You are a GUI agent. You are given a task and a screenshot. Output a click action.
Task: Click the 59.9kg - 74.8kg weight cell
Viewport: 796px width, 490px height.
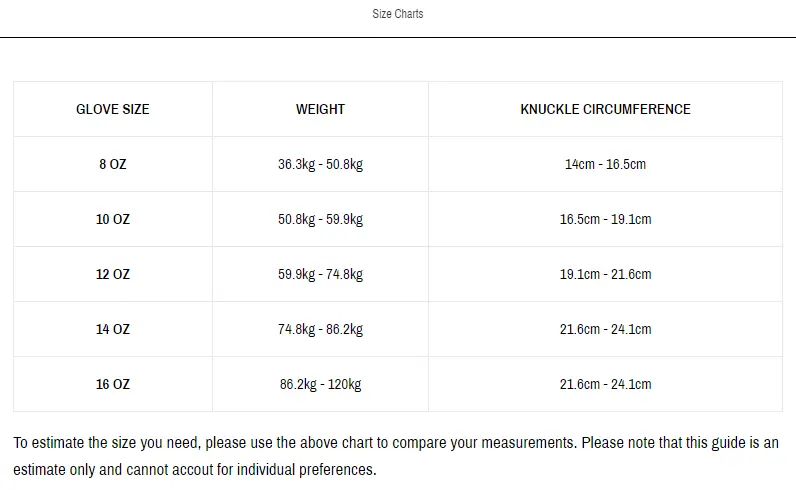[320, 274]
